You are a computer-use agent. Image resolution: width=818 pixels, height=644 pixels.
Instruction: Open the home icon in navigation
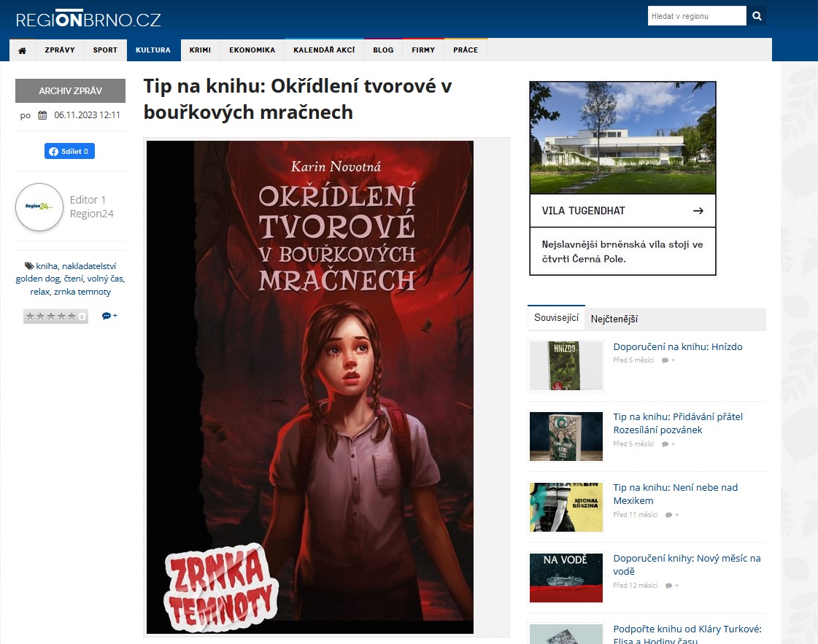coord(22,50)
